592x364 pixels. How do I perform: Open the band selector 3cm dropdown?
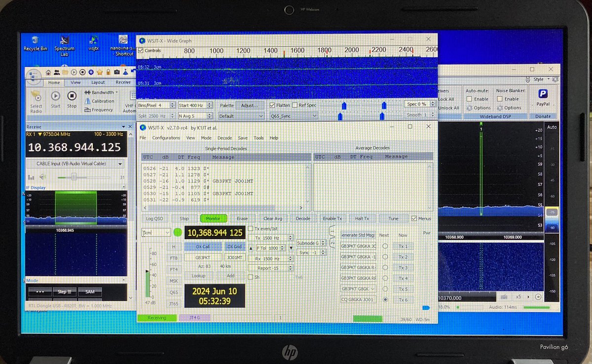pos(156,233)
